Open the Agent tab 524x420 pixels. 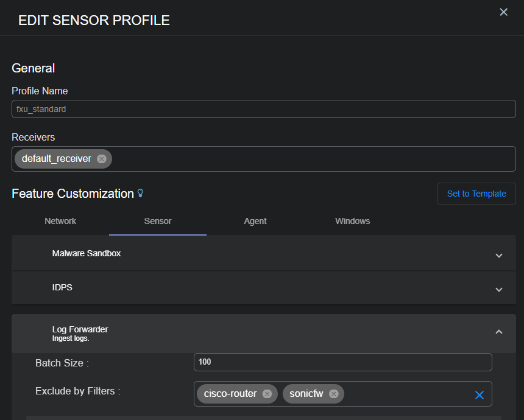255,221
